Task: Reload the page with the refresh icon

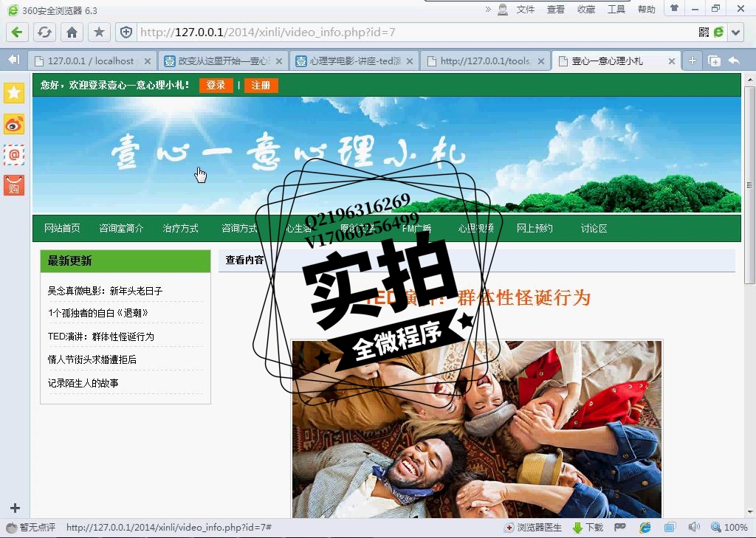Action: [x=44, y=32]
